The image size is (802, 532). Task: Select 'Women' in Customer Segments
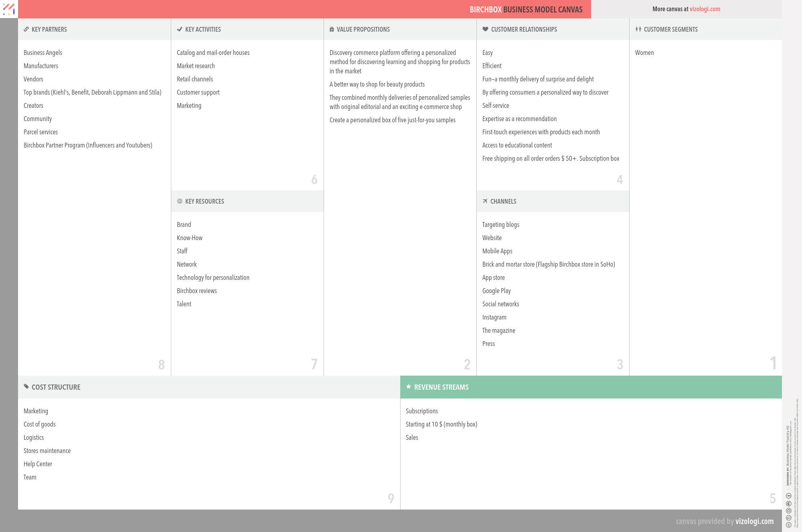(644, 53)
